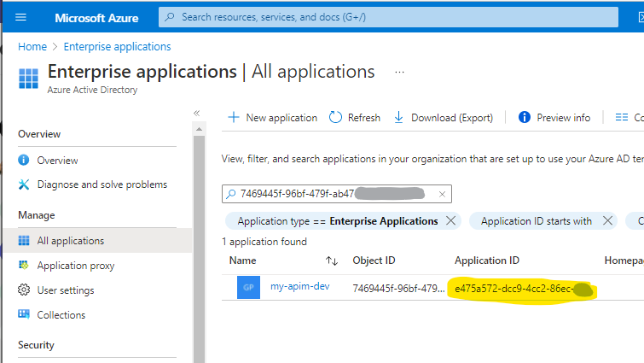Image resolution: width=644 pixels, height=363 pixels.
Task: Select All applications menu item
Action: tap(97, 241)
